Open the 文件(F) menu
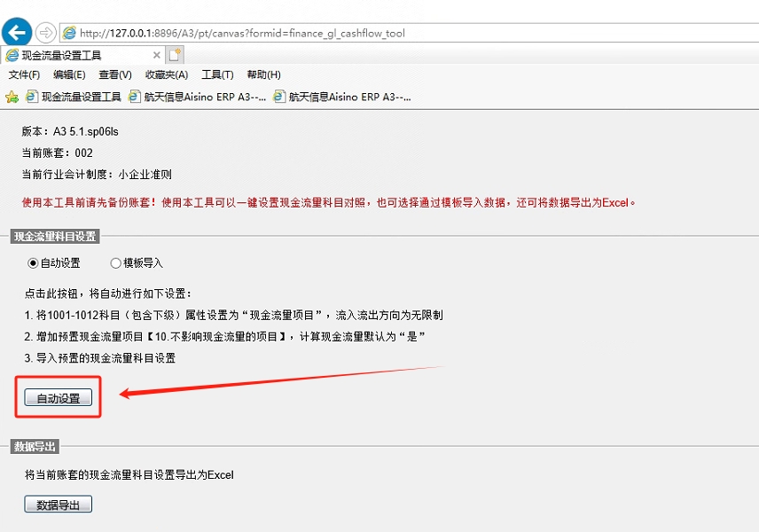This screenshot has width=759, height=532. tap(24, 74)
